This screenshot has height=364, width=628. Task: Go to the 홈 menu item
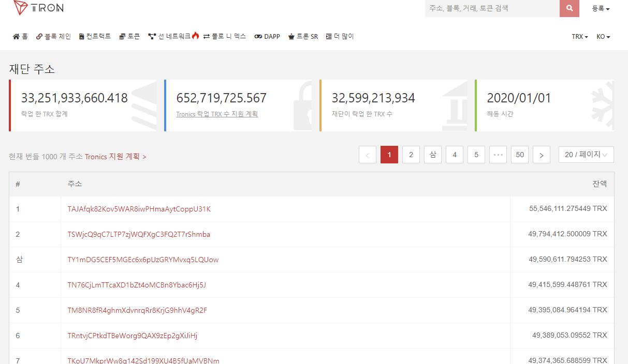click(20, 37)
